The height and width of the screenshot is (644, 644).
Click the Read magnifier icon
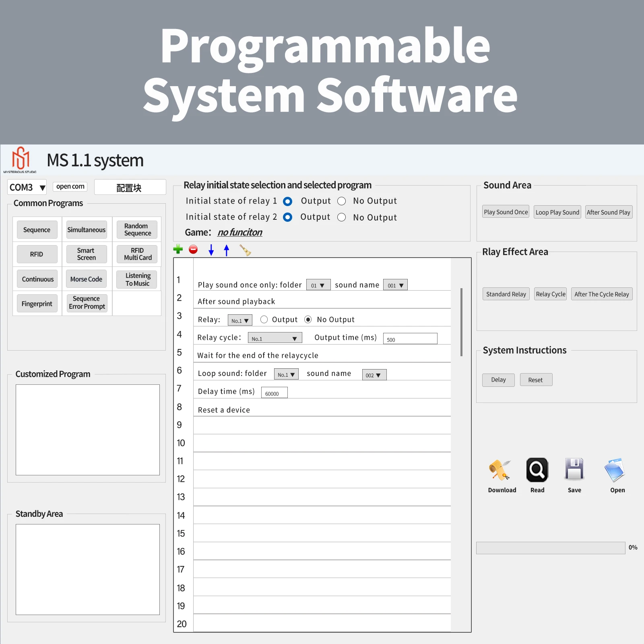(537, 470)
